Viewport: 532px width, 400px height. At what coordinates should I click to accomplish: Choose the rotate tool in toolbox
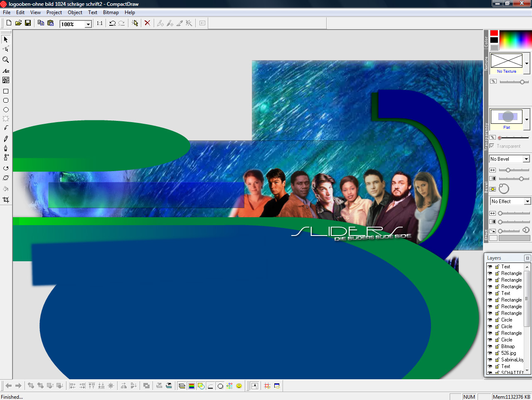(x=6, y=168)
